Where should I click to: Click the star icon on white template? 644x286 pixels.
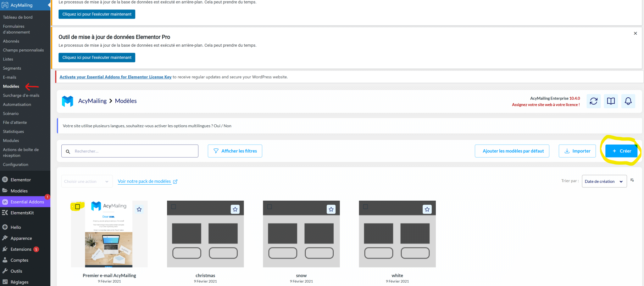[427, 209]
